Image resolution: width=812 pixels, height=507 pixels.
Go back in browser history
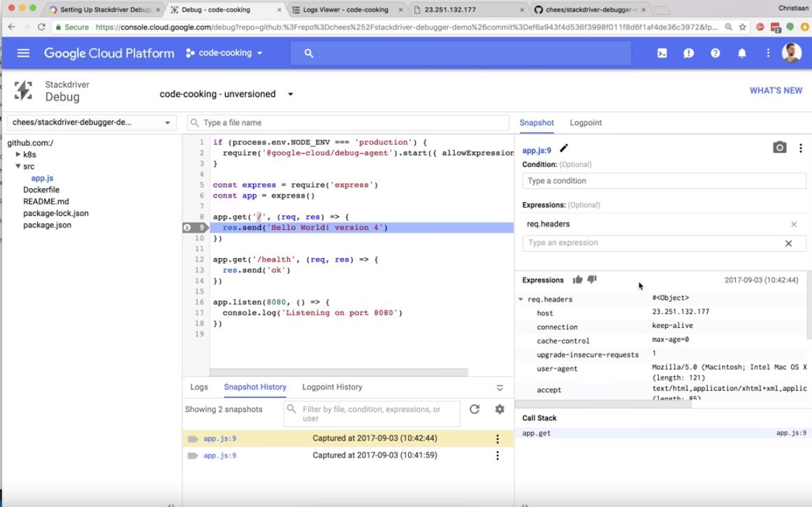click(11, 27)
